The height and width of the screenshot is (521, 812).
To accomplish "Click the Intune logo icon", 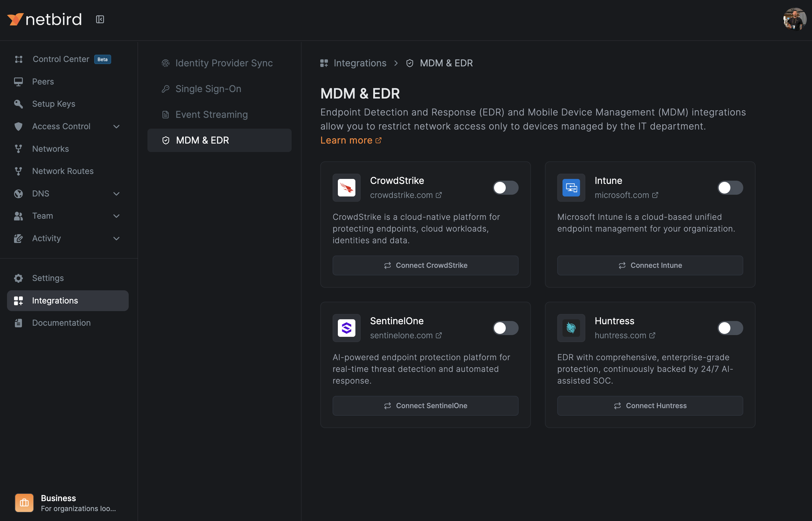I will (x=571, y=188).
